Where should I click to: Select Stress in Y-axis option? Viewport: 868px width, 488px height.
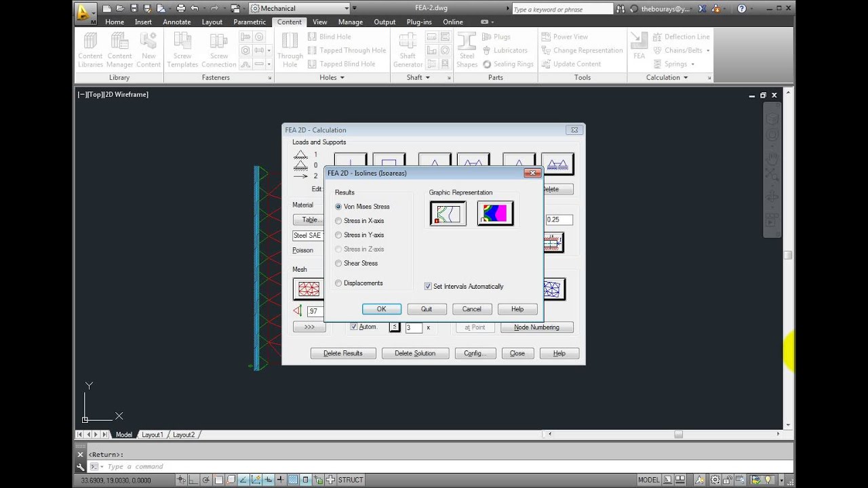(x=338, y=235)
